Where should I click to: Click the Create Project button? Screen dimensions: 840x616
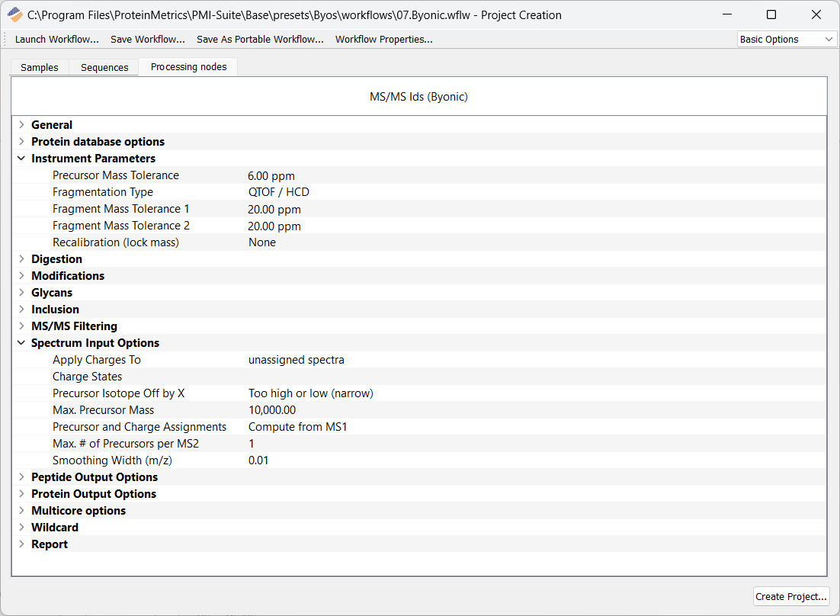pos(791,596)
